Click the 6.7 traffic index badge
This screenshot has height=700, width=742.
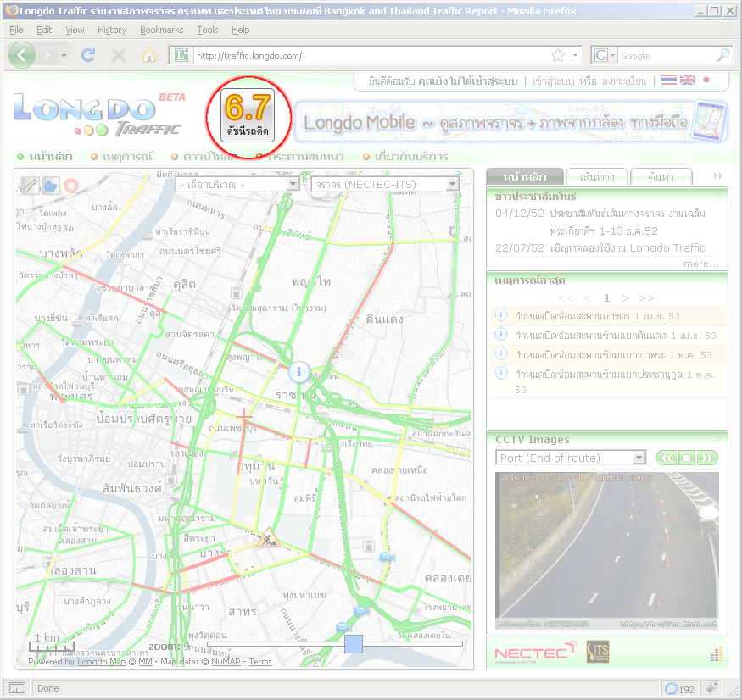coord(248,116)
